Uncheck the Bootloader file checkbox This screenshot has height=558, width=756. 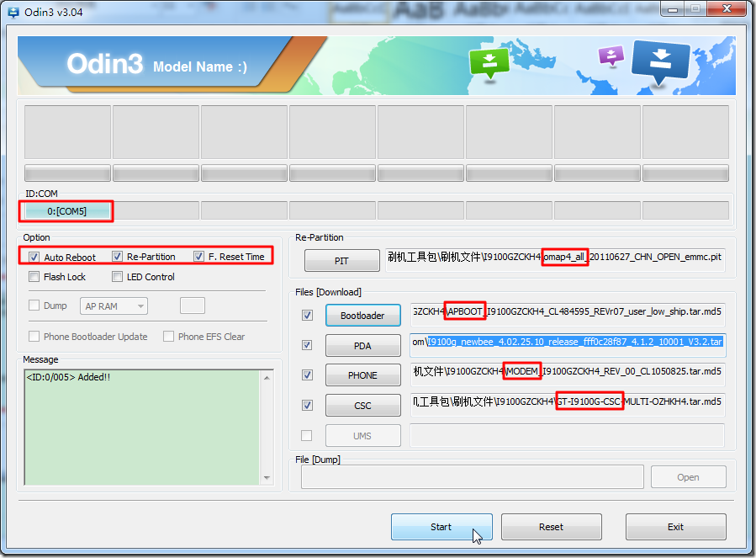[307, 316]
